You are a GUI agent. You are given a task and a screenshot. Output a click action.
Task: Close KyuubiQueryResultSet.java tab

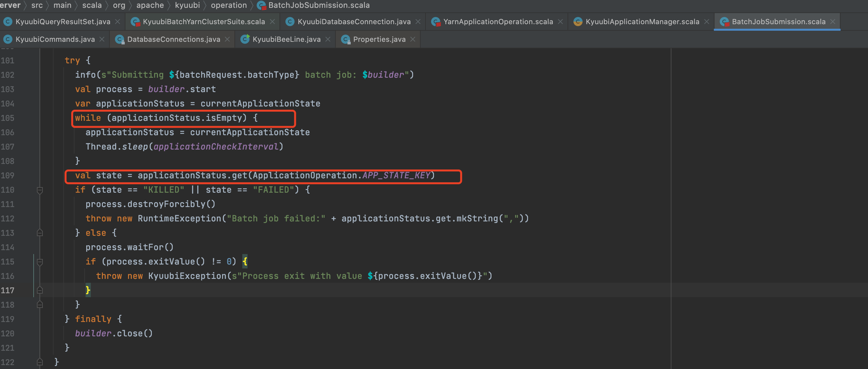coord(118,22)
